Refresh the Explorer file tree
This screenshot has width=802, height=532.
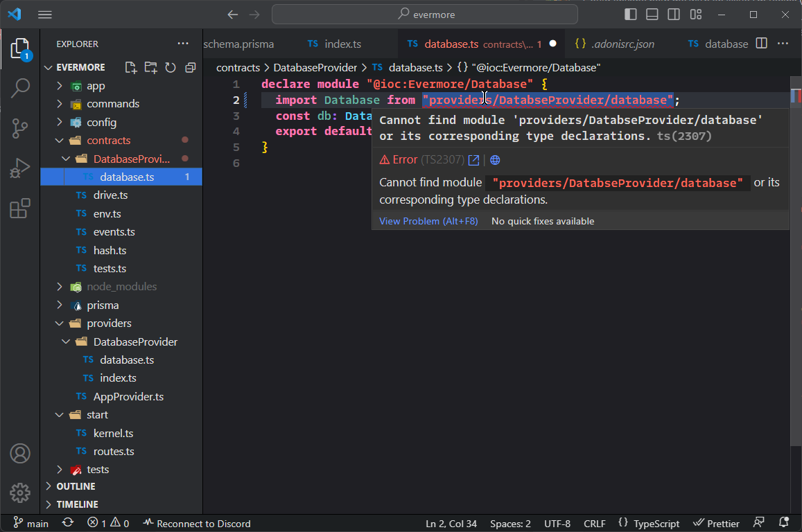(171, 67)
